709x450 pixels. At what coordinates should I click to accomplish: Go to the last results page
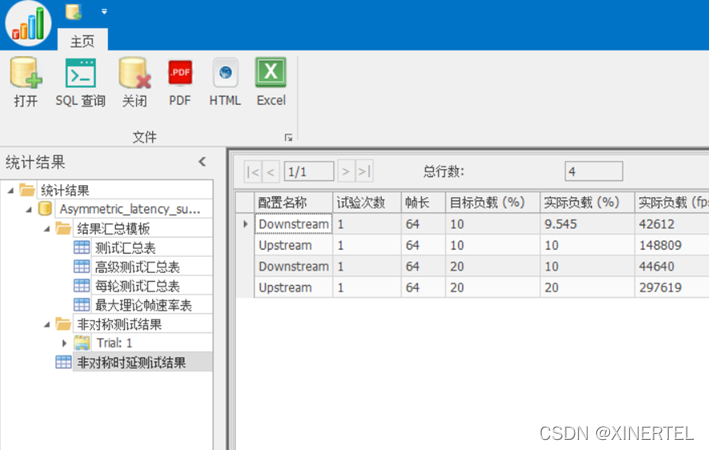pos(364,172)
